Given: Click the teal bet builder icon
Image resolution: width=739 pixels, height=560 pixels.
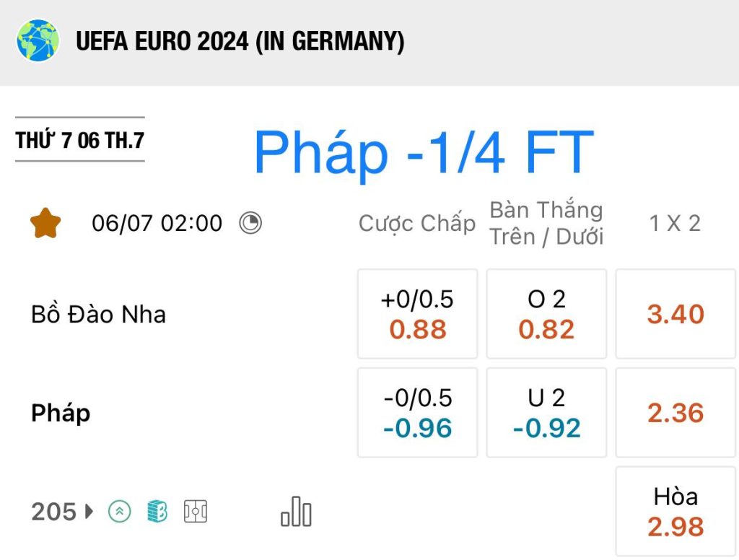Looking at the screenshot, I should pyautogui.click(x=157, y=512).
